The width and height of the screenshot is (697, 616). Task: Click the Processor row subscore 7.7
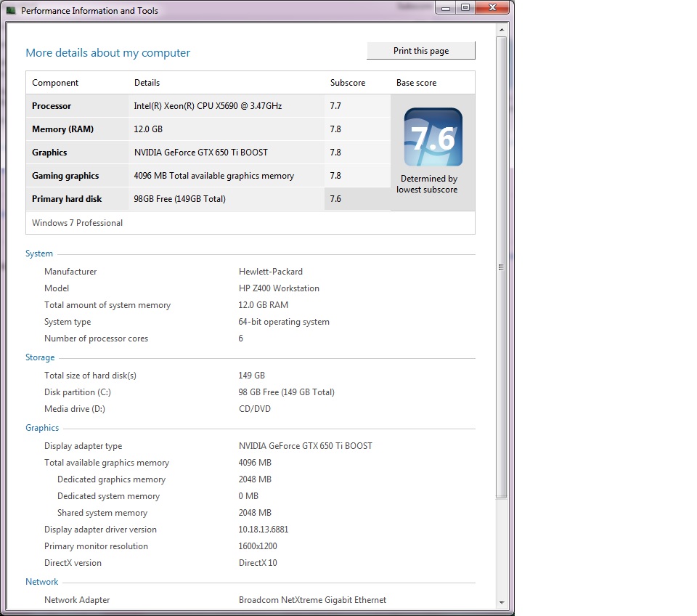click(335, 106)
